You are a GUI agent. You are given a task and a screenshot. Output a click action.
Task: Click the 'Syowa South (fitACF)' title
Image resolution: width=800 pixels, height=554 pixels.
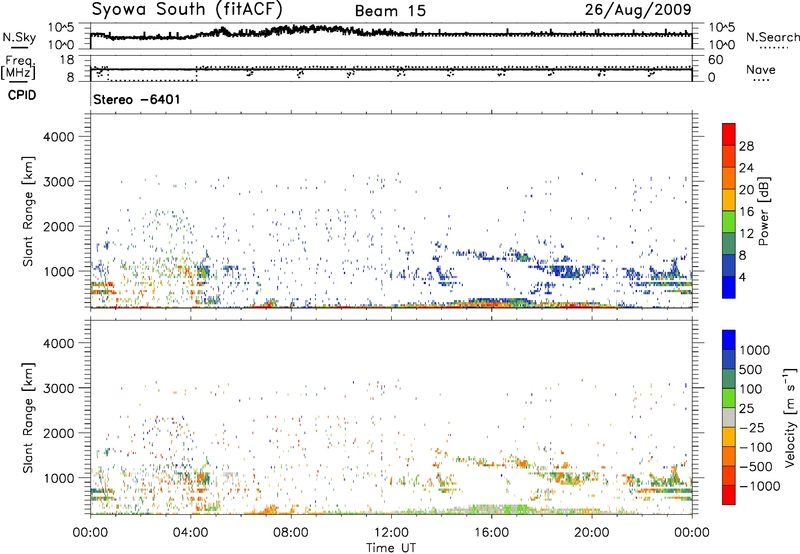pos(187,10)
